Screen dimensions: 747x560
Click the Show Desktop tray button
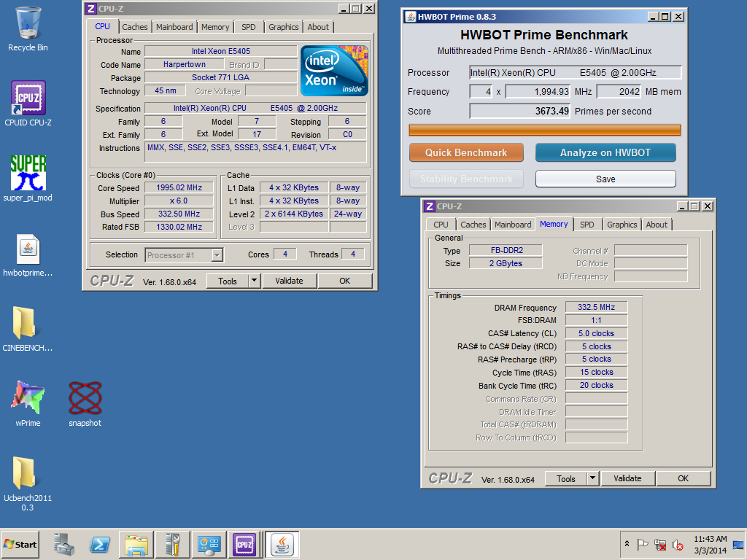(739, 544)
